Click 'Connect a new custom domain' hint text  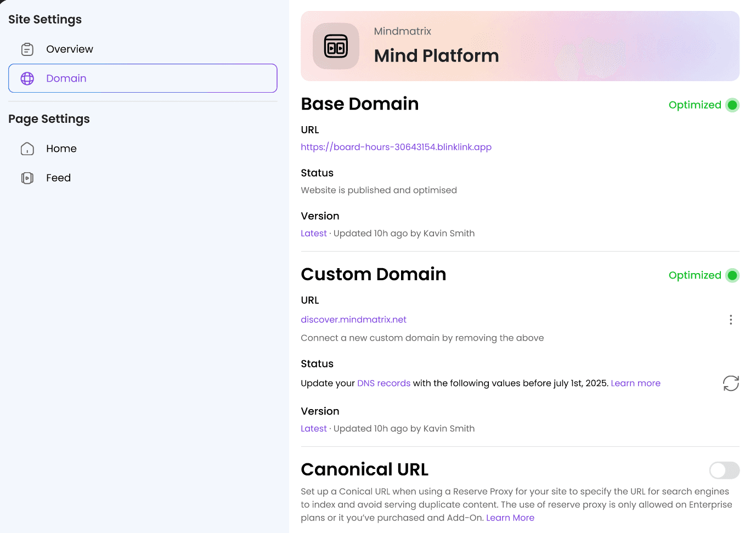pos(422,338)
